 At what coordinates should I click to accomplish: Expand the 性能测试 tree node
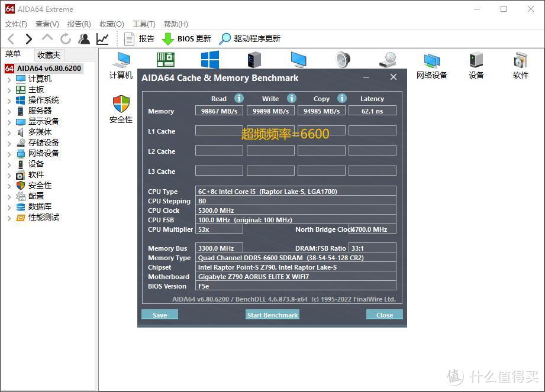[x=9, y=218]
